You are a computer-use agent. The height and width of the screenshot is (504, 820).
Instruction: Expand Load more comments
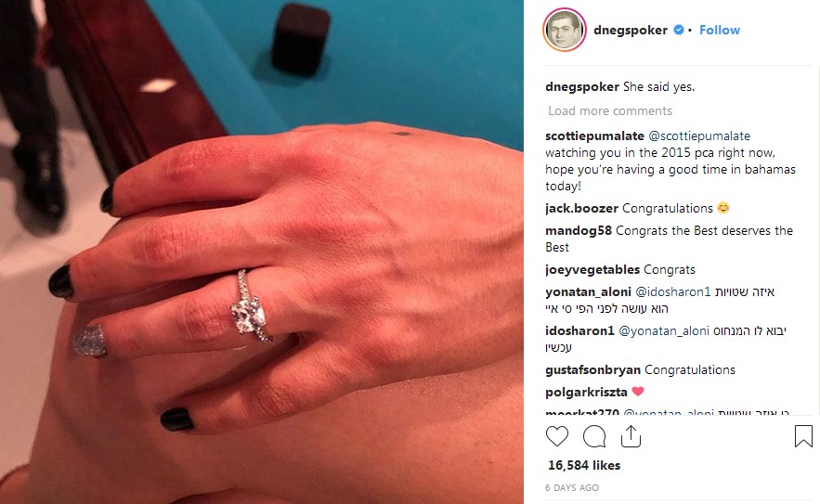pos(610,110)
